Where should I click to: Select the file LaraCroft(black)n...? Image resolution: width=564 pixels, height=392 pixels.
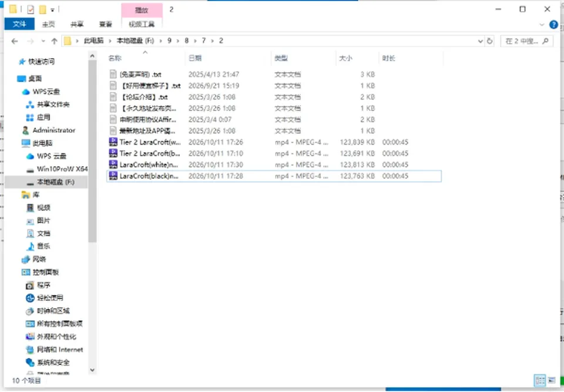[x=274, y=176]
